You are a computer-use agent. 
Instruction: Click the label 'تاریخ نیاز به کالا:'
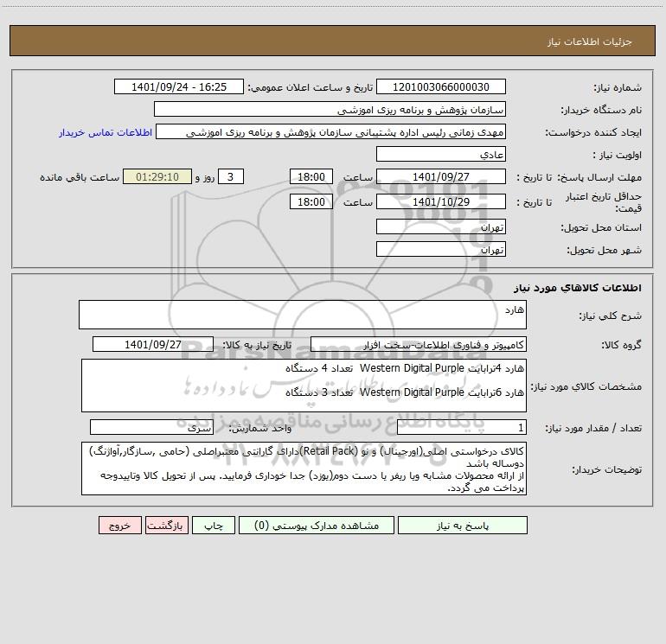(x=258, y=345)
